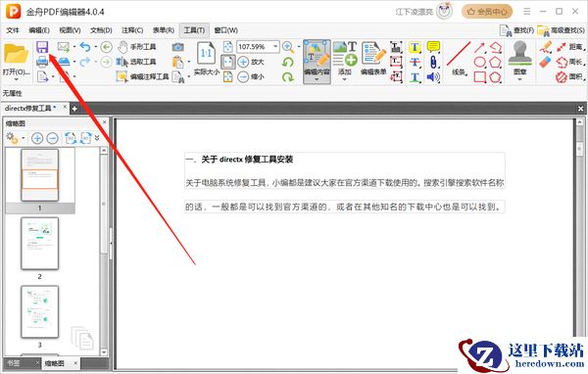Click the 放大 zoom-in plus button
The height and width of the screenshot is (374, 588).
pos(251,62)
